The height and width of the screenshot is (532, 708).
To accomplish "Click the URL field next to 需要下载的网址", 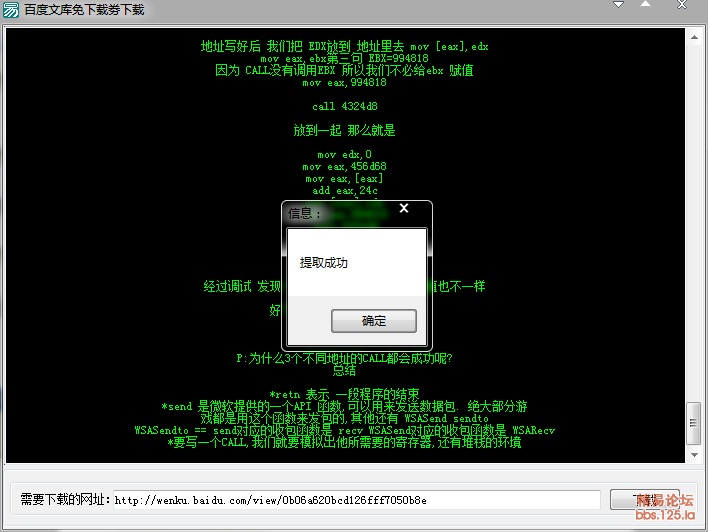I will click(x=356, y=500).
